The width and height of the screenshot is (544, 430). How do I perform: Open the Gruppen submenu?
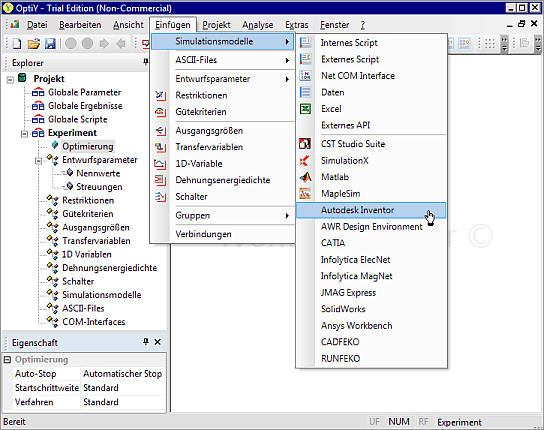click(222, 215)
